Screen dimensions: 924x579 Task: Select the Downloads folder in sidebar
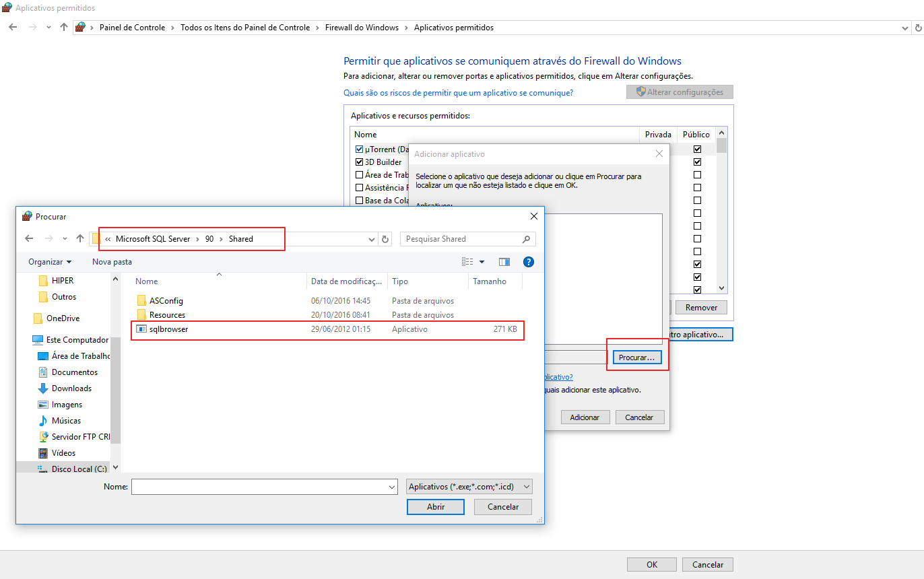(71, 388)
